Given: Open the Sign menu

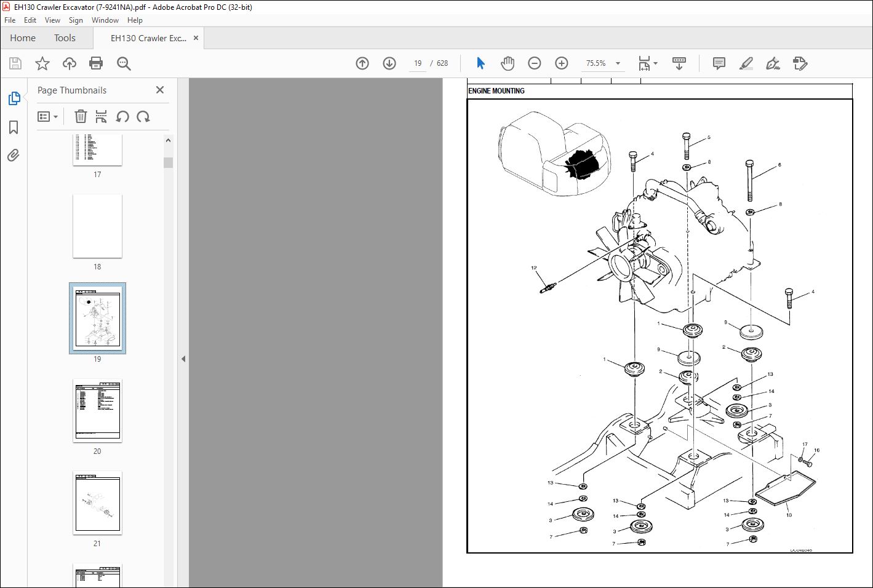Looking at the screenshot, I should click(76, 20).
